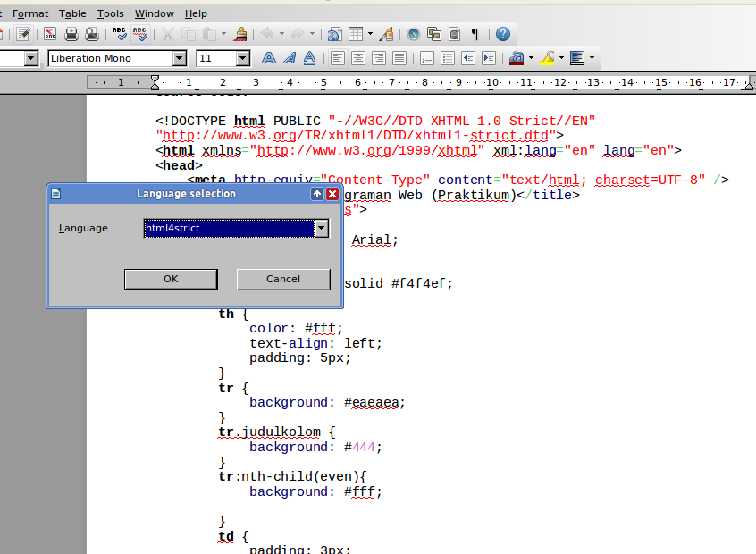Shade the Language selection dialog
Image resolution: width=756 pixels, height=554 pixels.
pyautogui.click(x=316, y=194)
